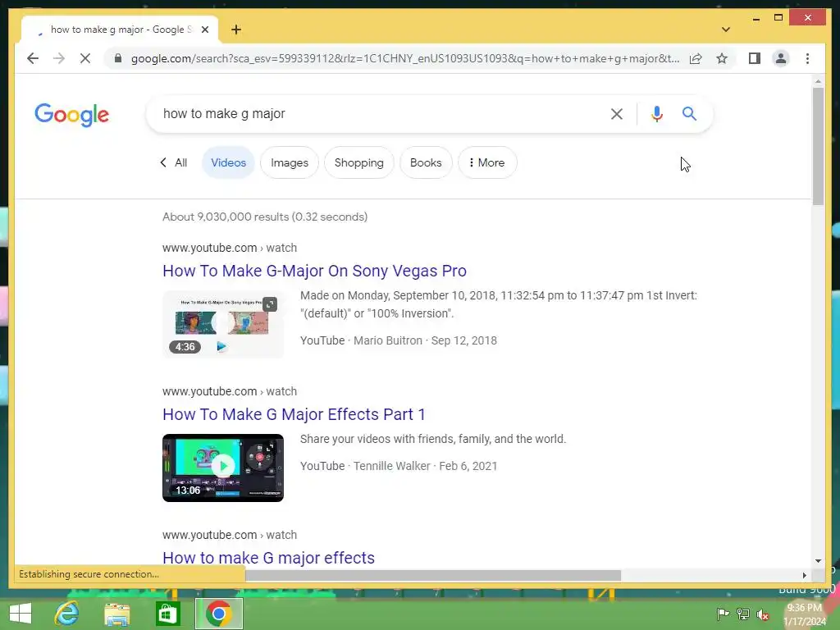Share this page icon in address bar

tap(696, 58)
